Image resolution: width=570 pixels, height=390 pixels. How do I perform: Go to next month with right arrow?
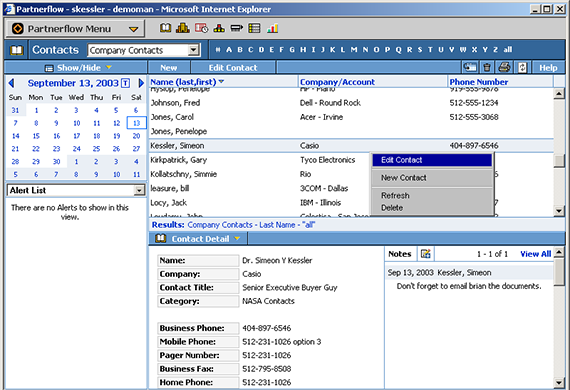(141, 83)
